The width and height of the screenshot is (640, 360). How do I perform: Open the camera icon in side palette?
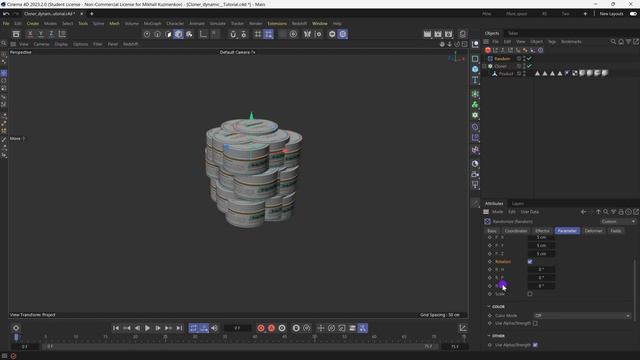[x=475, y=174]
